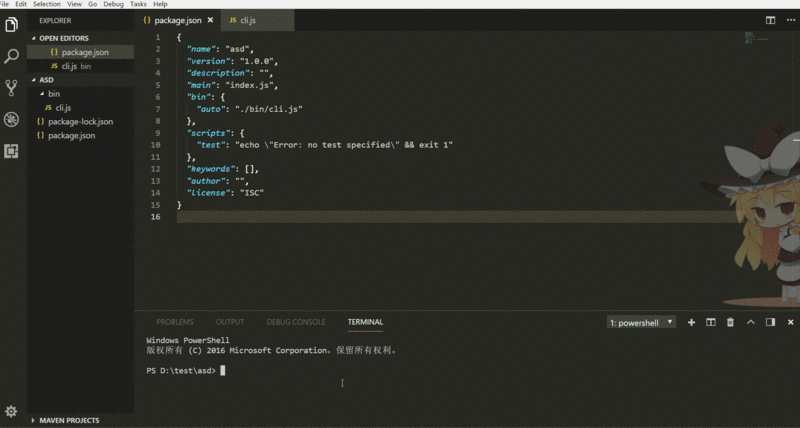Image resolution: width=800 pixels, height=428 pixels.
Task: Collapse the bin folder in Explorer
Action: tap(54, 94)
